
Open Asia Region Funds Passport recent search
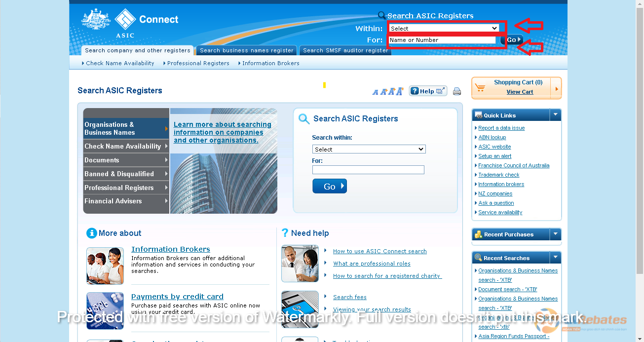pos(514,336)
